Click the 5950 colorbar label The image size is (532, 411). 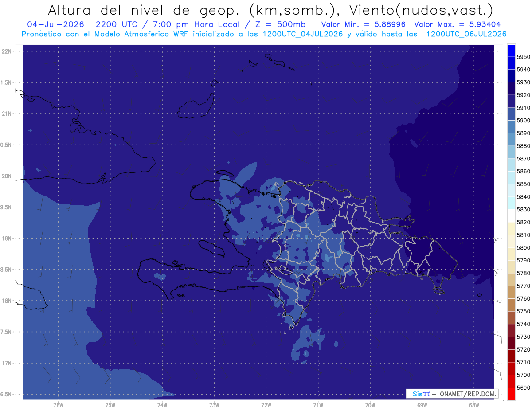click(x=523, y=57)
